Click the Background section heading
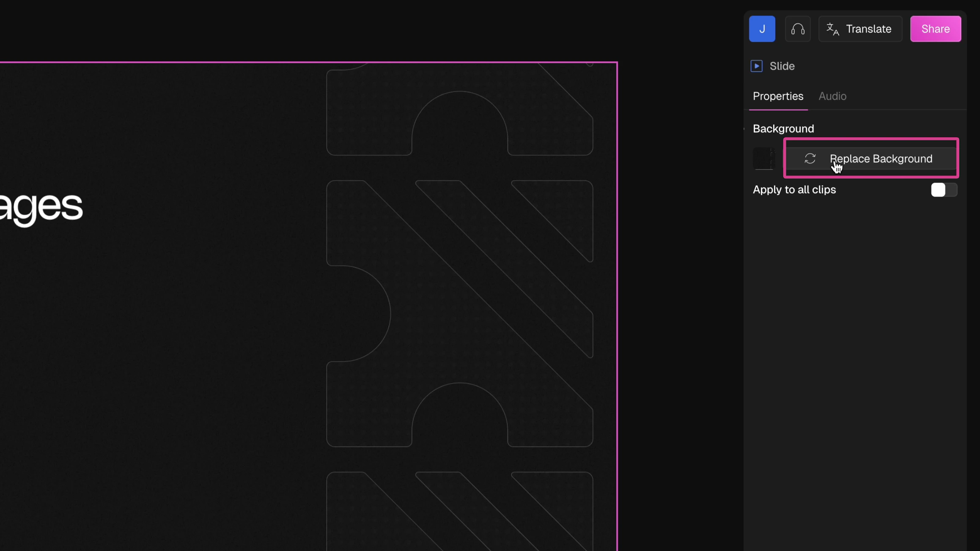The width and height of the screenshot is (980, 551). click(x=783, y=129)
